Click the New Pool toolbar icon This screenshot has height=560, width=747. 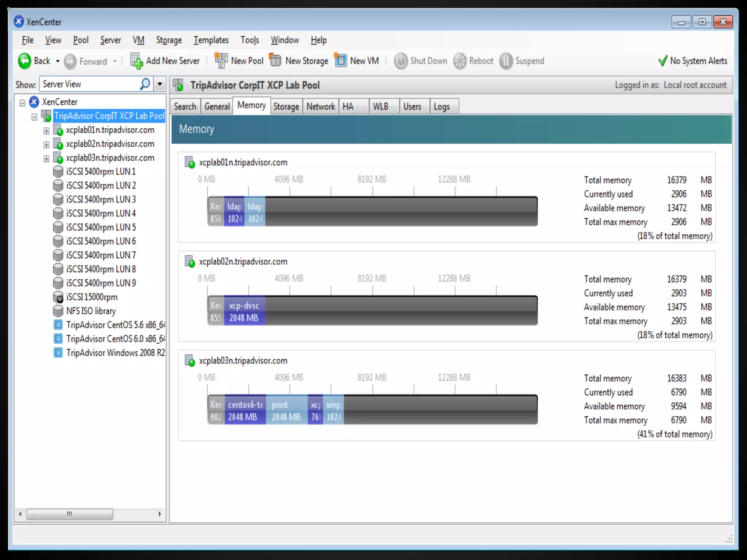click(x=221, y=60)
